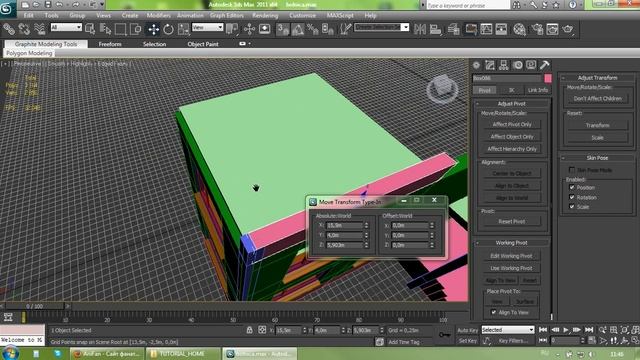Open the Customize menu
This screenshot has height=360, width=640.
302,16
